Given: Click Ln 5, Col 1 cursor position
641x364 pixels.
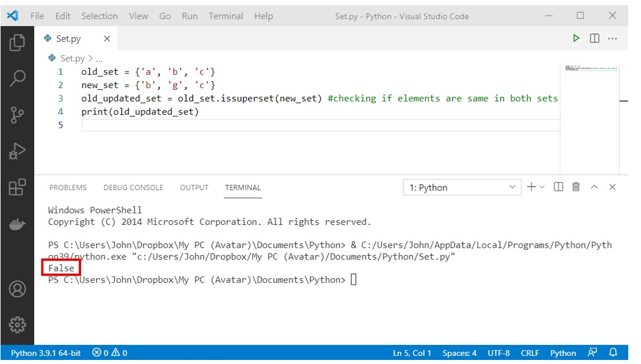Looking at the screenshot, I should coord(412,353).
